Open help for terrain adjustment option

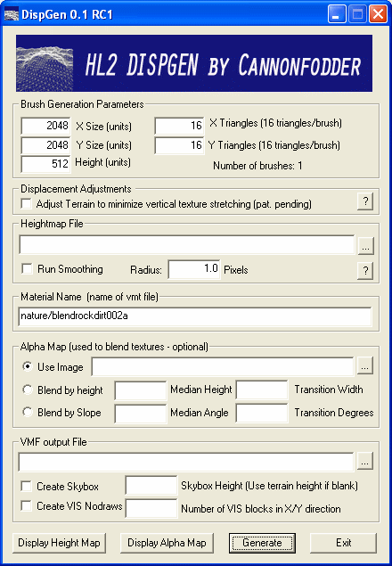pos(365,201)
